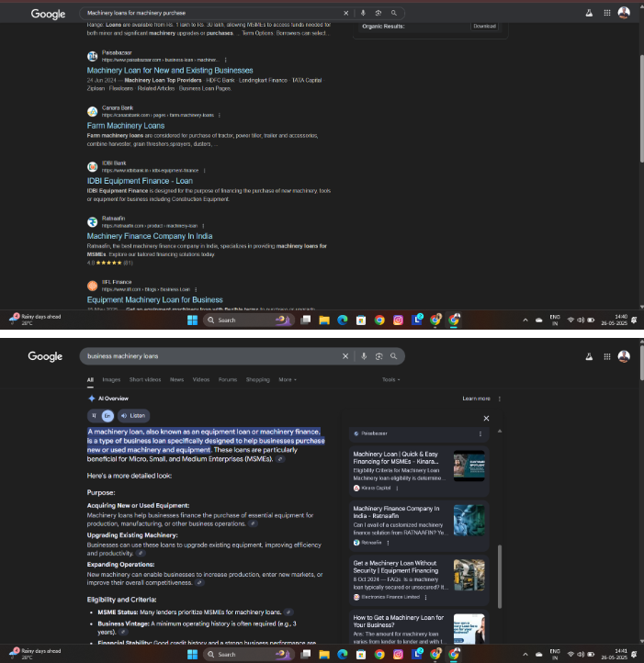
Task: Expand the More search filter dropdown
Action: click(288, 379)
